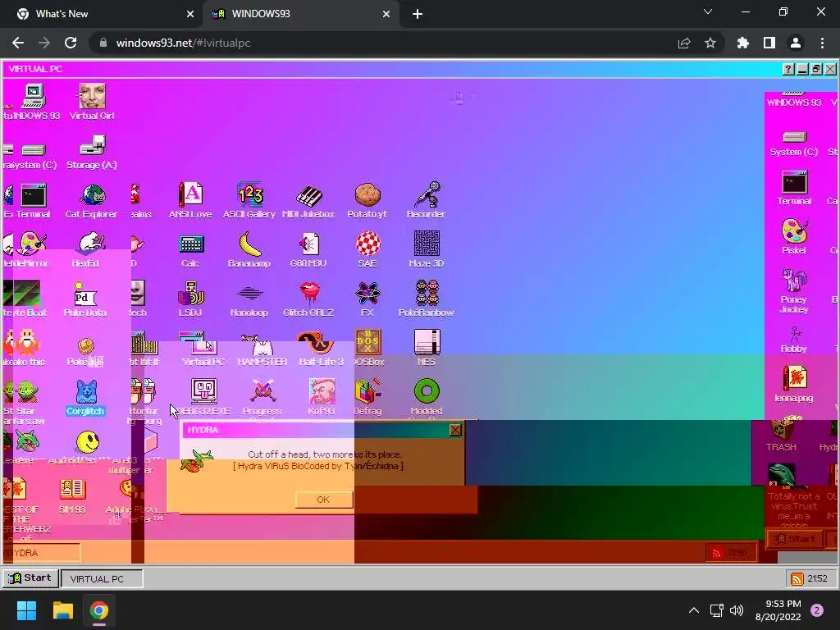
Task: Open the Virtual PC desktop icon
Action: [x=203, y=349]
